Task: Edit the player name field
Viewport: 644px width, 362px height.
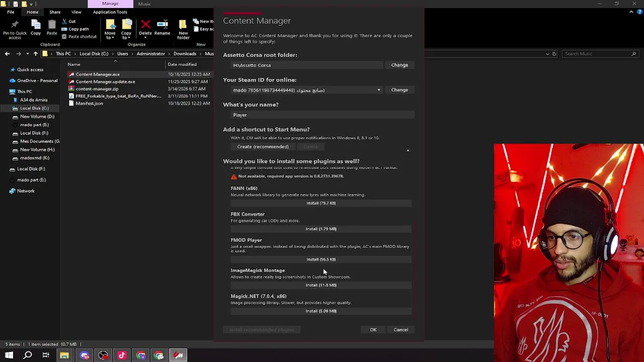Action: [x=323, y=115]
